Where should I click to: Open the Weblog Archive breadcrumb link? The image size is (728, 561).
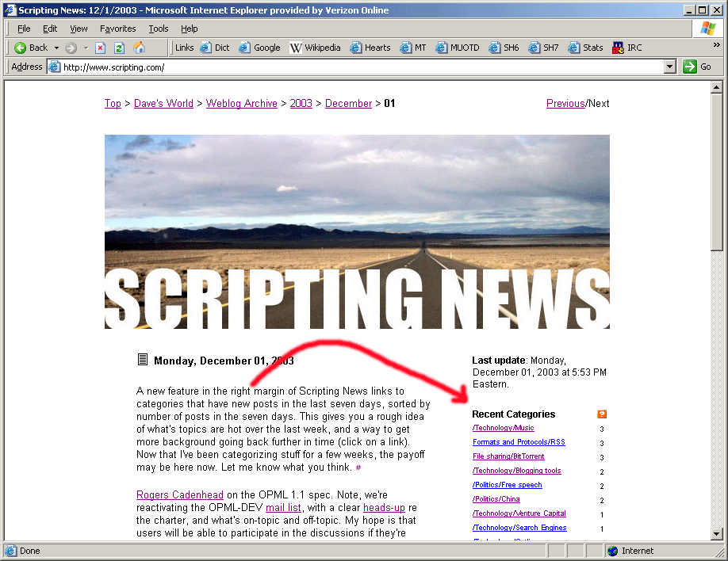point(241,104)
